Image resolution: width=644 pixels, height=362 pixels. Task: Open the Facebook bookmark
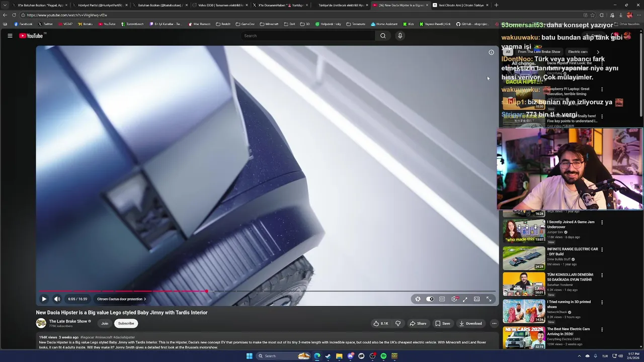23,24
